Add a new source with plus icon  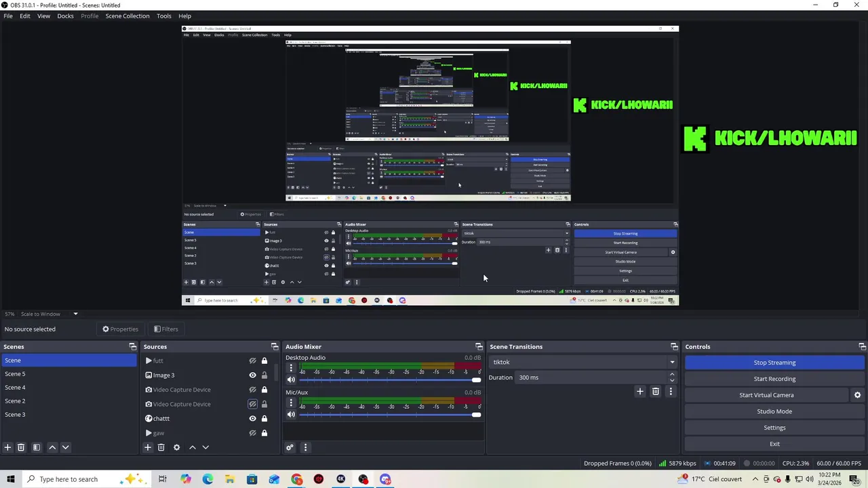point(147,447)
